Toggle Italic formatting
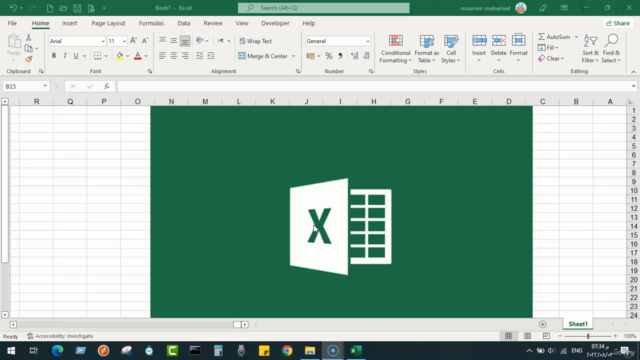640x360 pixels. [x=64, y=56]
